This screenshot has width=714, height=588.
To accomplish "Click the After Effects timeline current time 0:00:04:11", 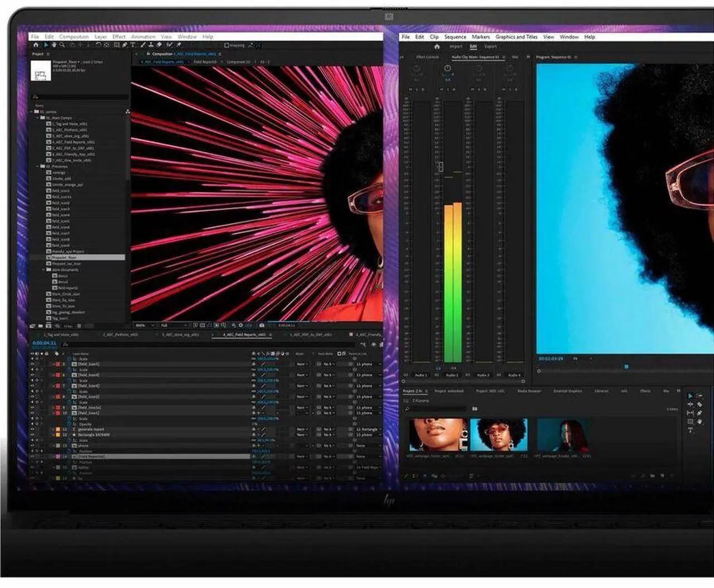I will [x=45, y=343].
